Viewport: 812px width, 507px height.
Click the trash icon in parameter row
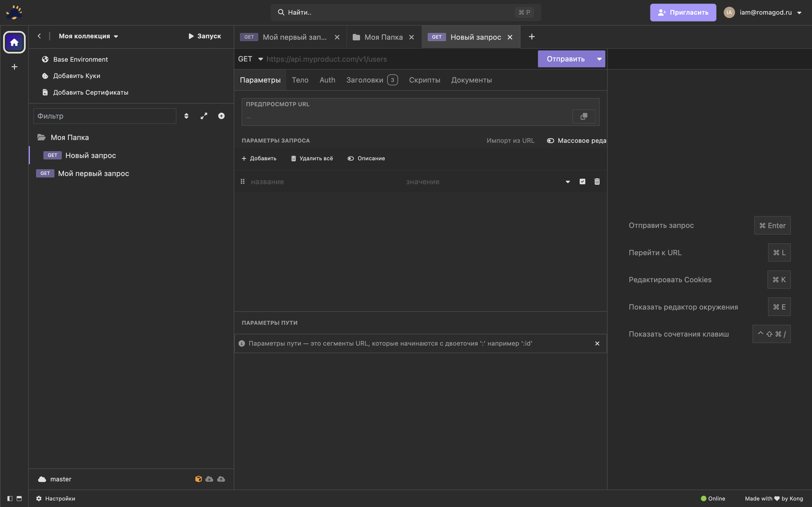[597, 182]
